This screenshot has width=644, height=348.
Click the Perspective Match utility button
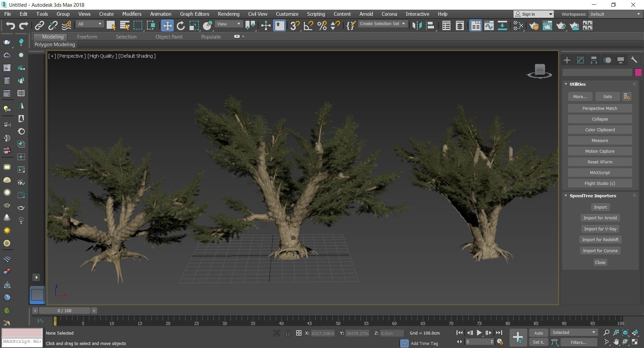tap(600, 108)
